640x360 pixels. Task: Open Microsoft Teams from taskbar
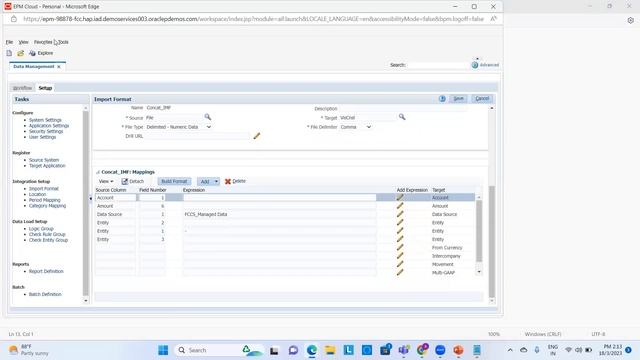click(404, 350)
